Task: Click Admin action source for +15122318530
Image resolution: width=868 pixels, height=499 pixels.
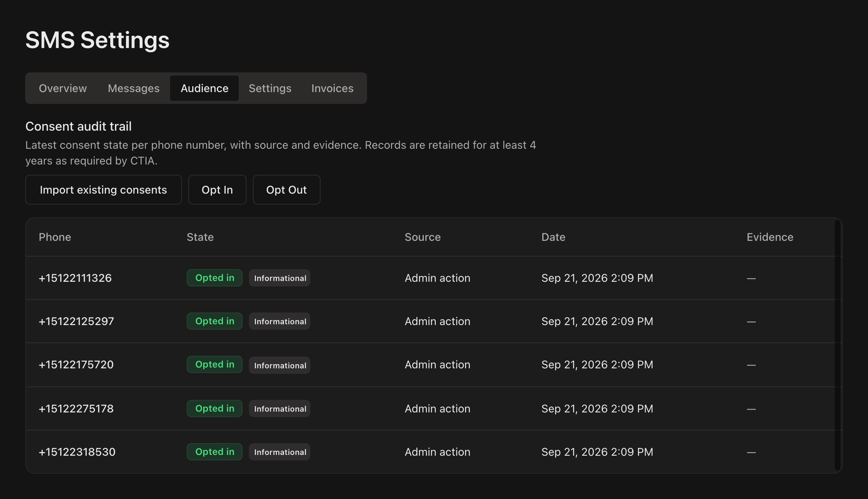Action: click(438, 452)
